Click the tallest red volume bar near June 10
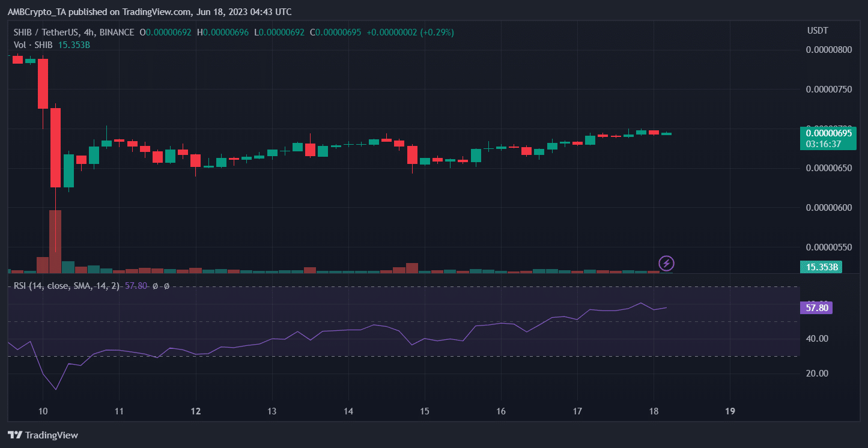 (x=55, y=241)
